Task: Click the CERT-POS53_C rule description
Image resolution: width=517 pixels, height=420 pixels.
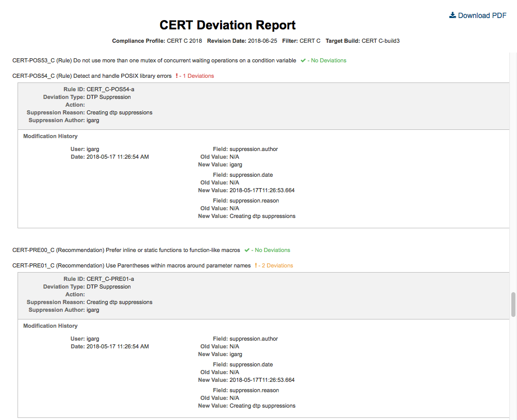Action: pyautogui.click(x=185, y=60)
